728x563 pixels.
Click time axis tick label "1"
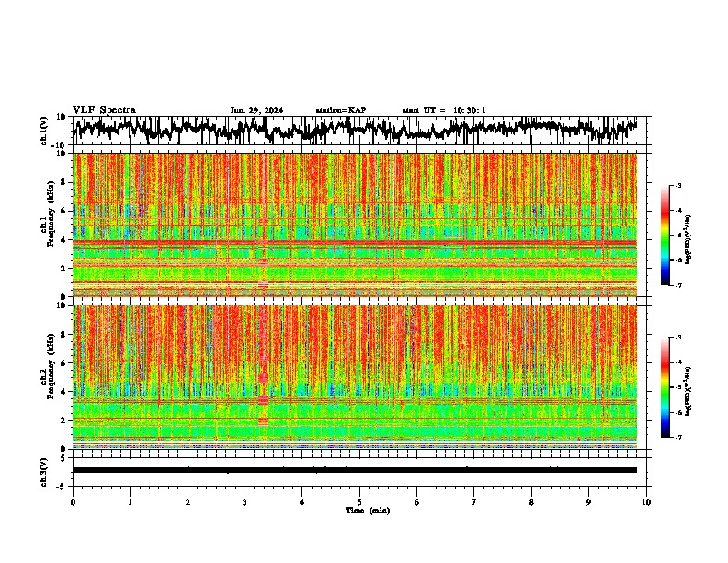[x=130, y=502]
